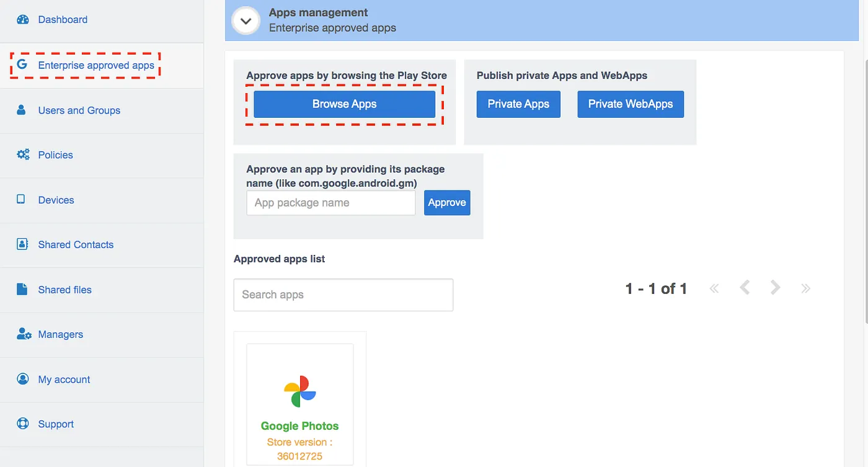Screen dimensions: 868x467
Task: Click the Private Apps button
Action: point(518,104)
